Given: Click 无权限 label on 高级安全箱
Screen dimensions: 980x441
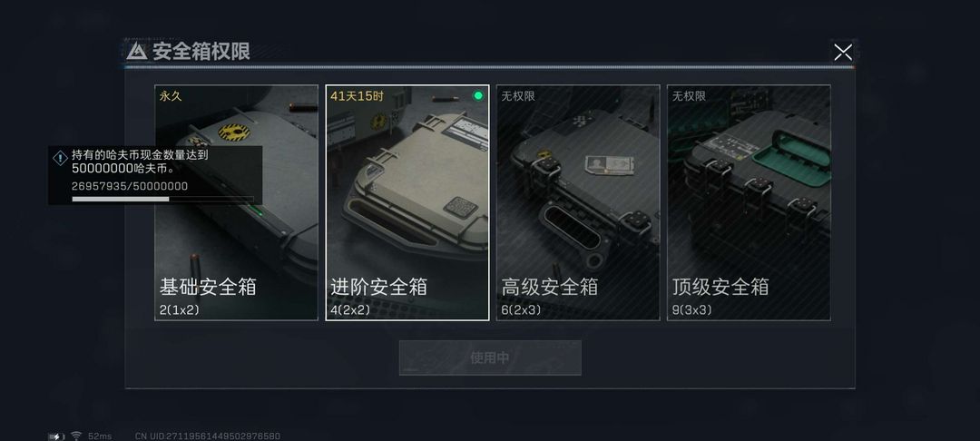Looking at the screenshot, I should click(518, 96).
